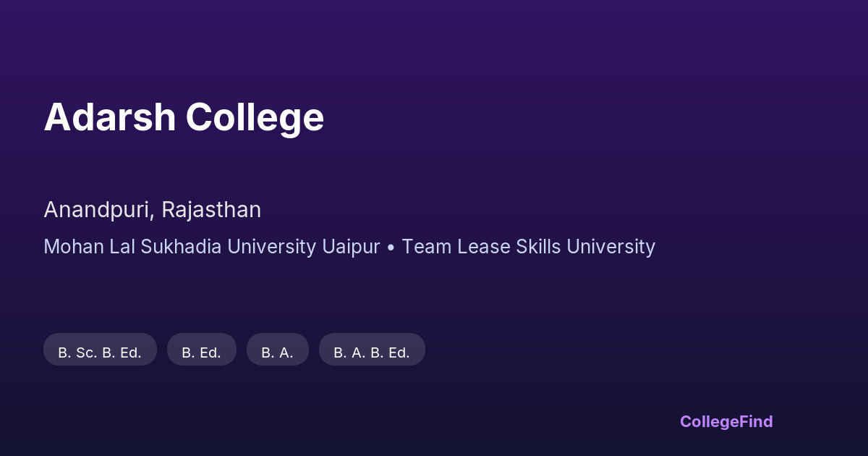Open the Adarsh College title heading
868x456 pixels.
point(184,117)
